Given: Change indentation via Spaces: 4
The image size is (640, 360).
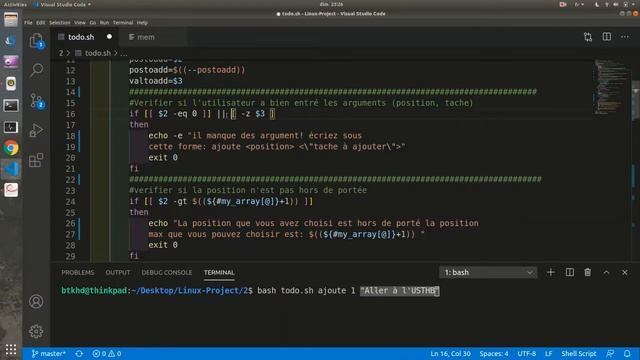Looking at the screenshot, I should click(x=494, y=353).
